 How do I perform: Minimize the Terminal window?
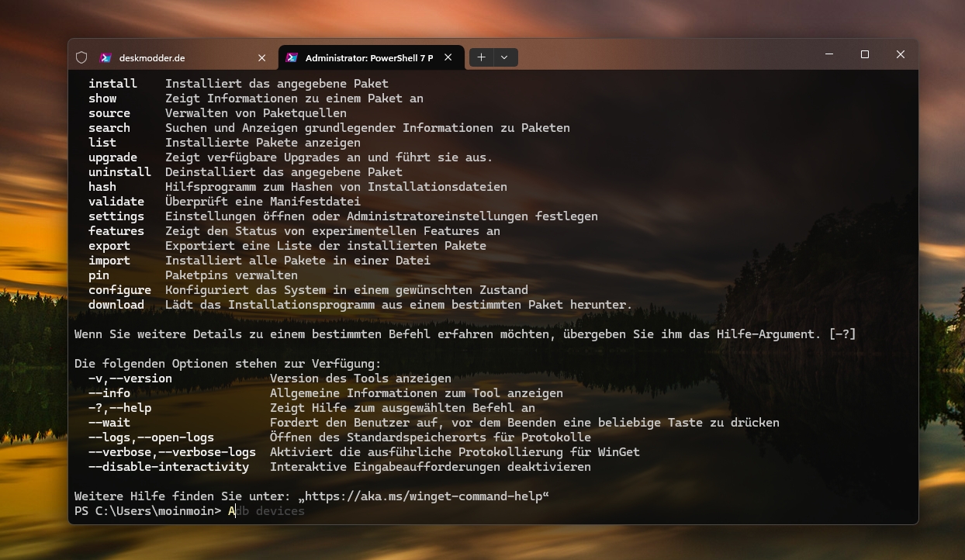829,54
